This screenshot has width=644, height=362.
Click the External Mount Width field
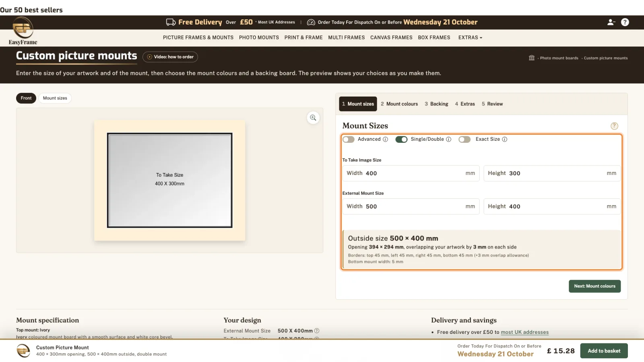tap(411, 206)
